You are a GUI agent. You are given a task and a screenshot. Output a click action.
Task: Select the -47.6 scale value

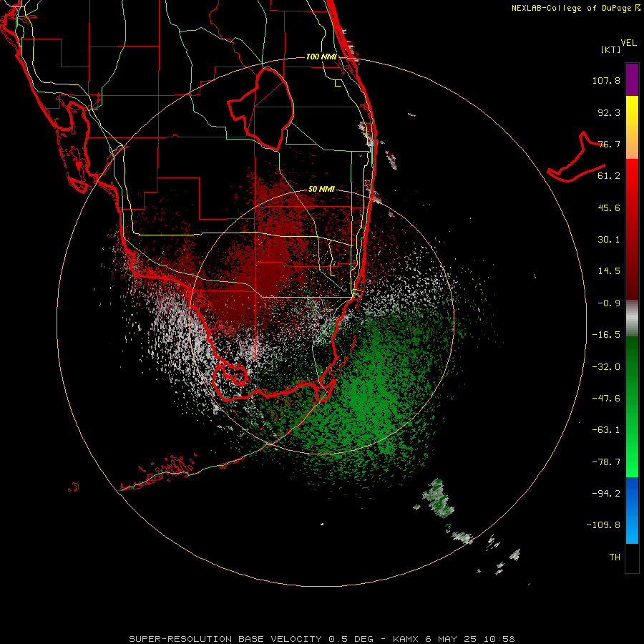[x=606, y=399]
